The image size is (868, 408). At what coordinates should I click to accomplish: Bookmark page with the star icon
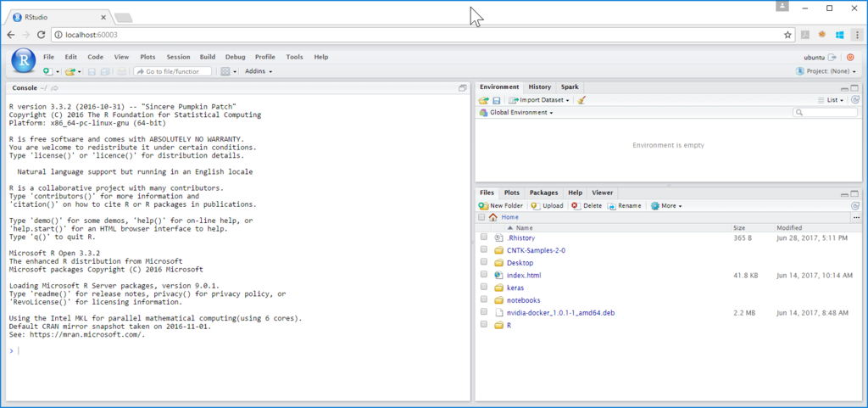coord(787,35)
